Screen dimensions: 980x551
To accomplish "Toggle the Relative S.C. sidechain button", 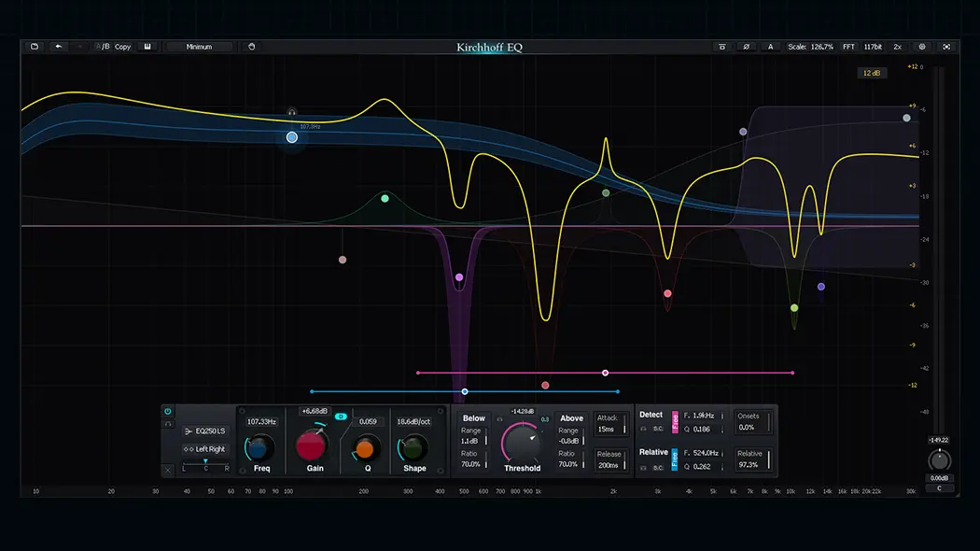I will pyautogui.click(x=657, y=467).
